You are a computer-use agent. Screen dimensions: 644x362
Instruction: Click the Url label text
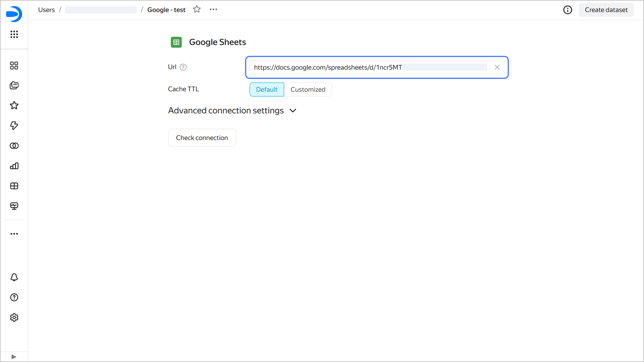172,67
